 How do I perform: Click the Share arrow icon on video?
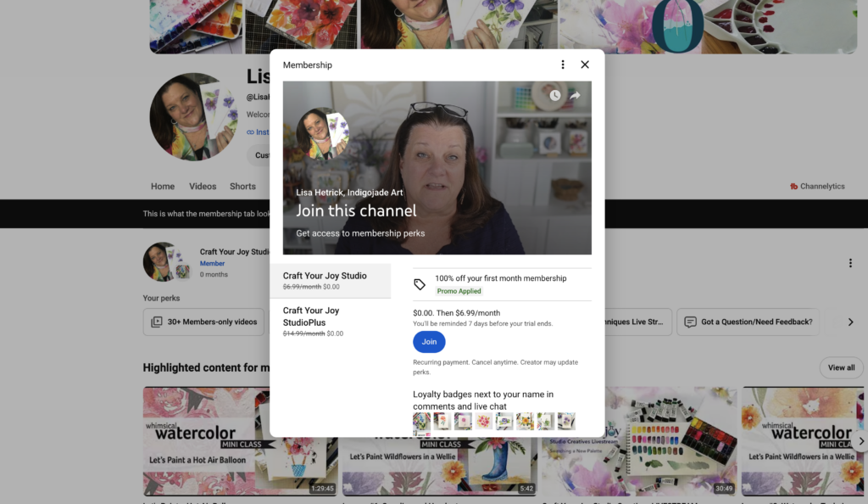pos(576,95)
